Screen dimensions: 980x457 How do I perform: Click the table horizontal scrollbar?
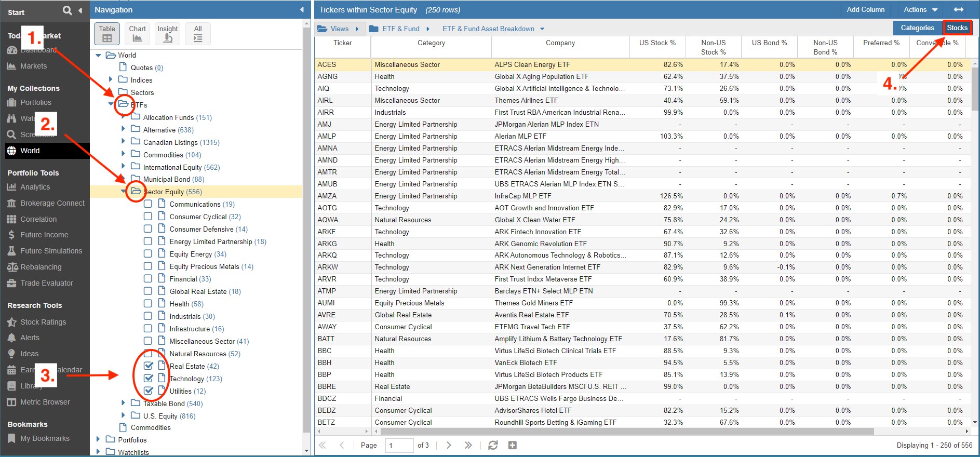click(x=627, y=431)
